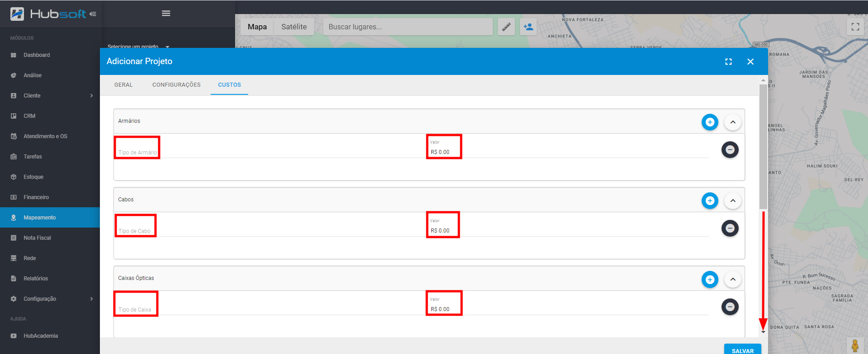This screenshot has height=354, width=868.
Task: Add a new Armários cost row
Action: pos(710,122)
